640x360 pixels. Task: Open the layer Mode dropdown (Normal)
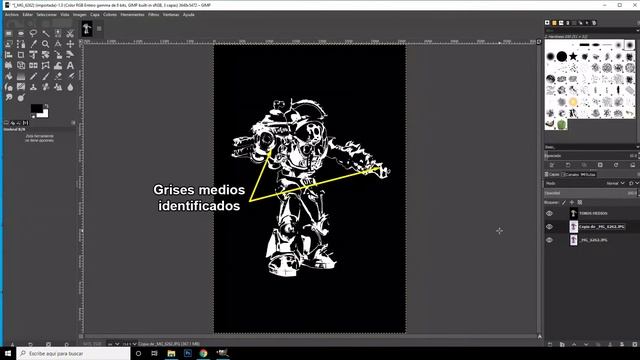point(616,183)
